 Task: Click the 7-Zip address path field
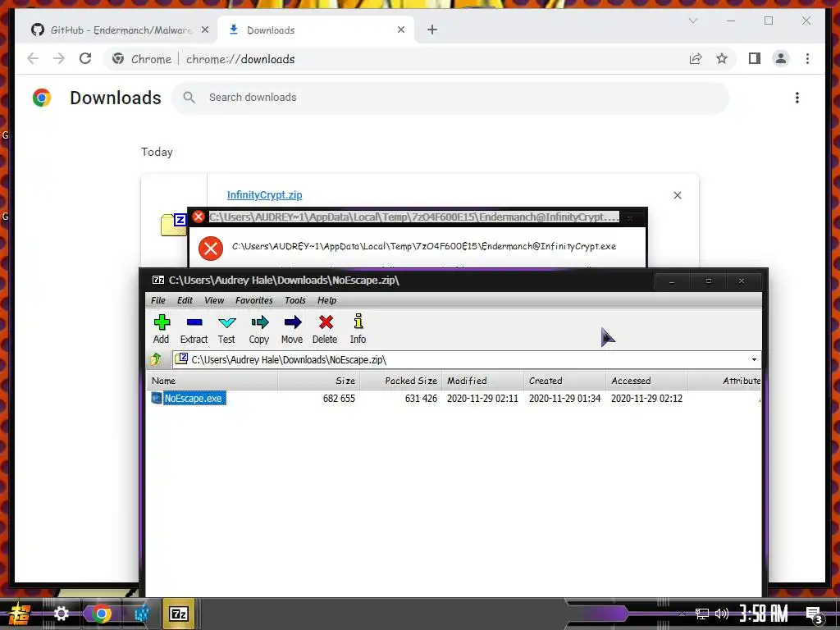coord(461,359)
